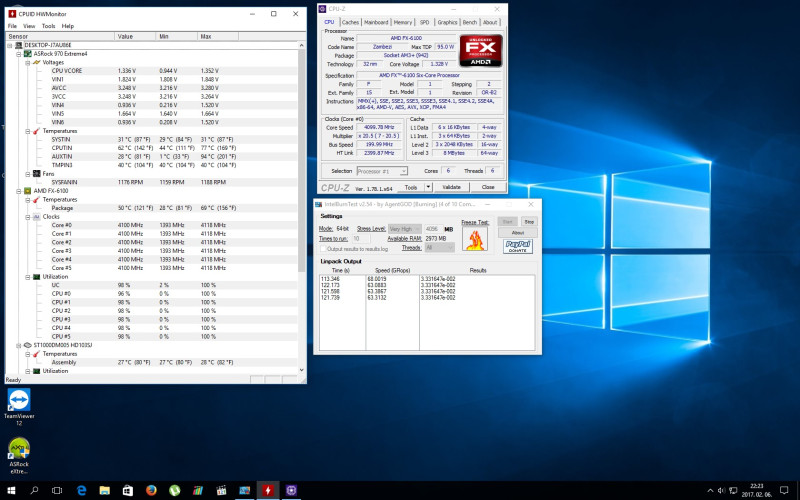
Task: Click the Times to run field
Action: pos(360,239)
